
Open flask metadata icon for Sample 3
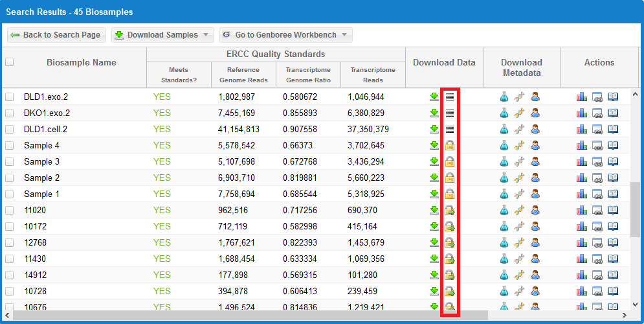(x=504, y=161)
